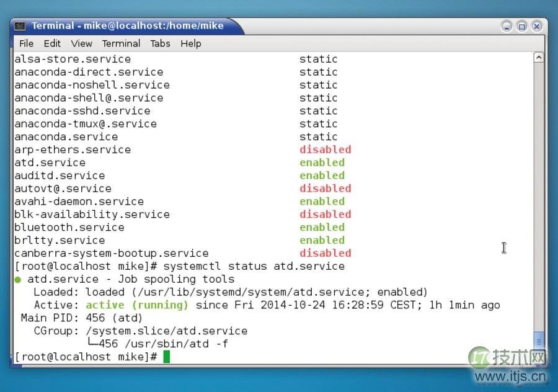Click the canberra-system-bootup.service text
Viewport: 558px width, 392px height.
pyautogui.click(x=112, y=253)
